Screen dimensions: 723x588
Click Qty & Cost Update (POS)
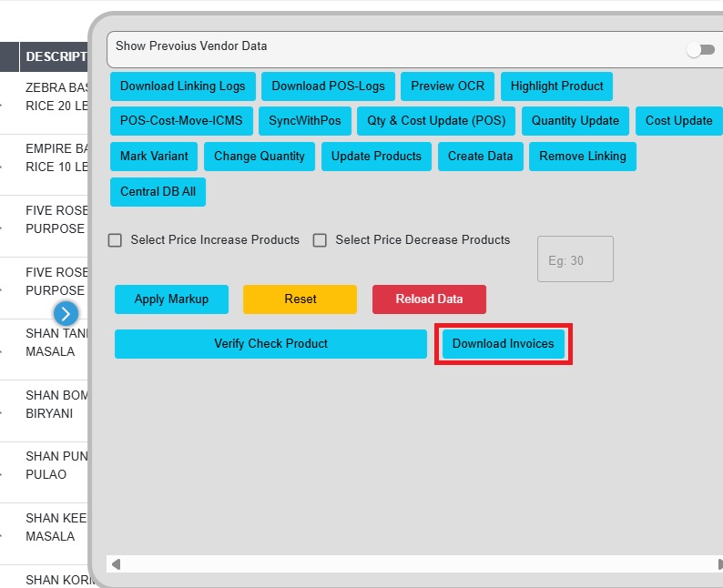click(436, 121)
